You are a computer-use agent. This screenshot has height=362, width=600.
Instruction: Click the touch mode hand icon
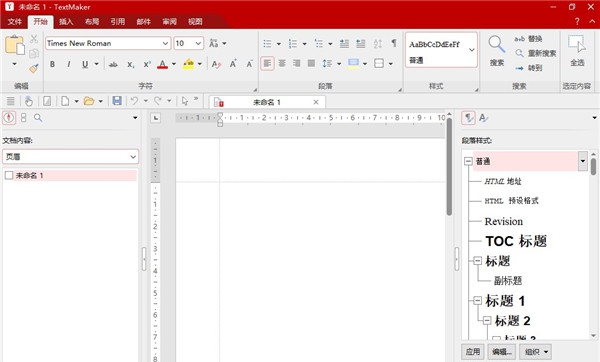point(29,101)
